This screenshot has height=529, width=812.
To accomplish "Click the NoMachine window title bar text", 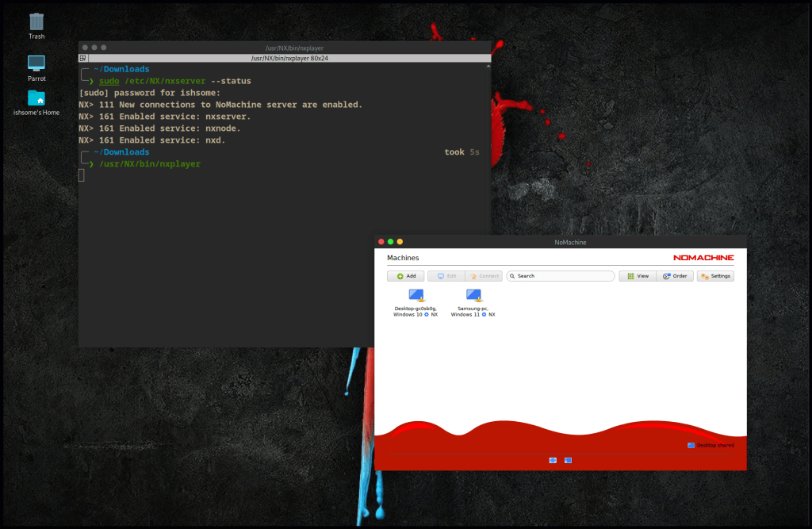I will point(570,243).
